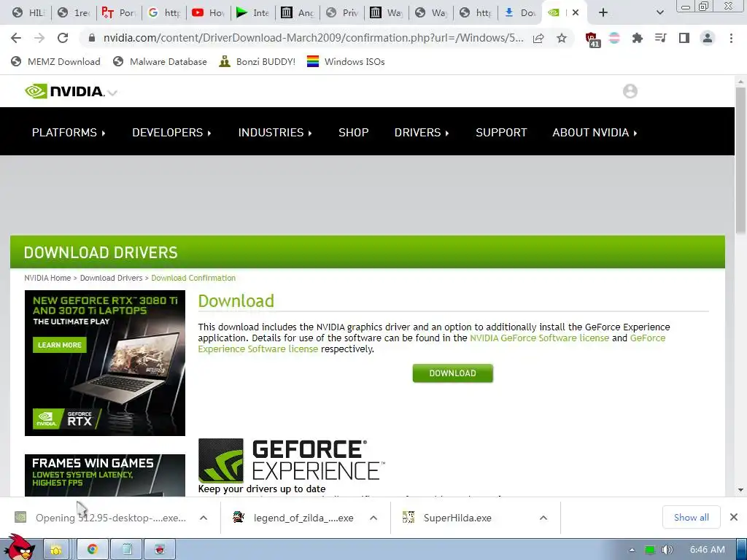Click the 6:46 AM clock
This screenshot has height=560, width=747.
[708, 550]
